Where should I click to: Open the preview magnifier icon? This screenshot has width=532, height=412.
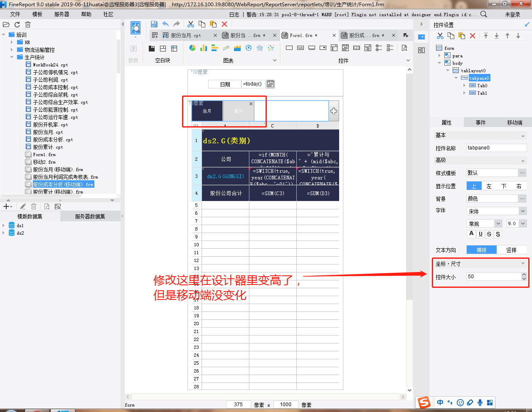[135, 28]
